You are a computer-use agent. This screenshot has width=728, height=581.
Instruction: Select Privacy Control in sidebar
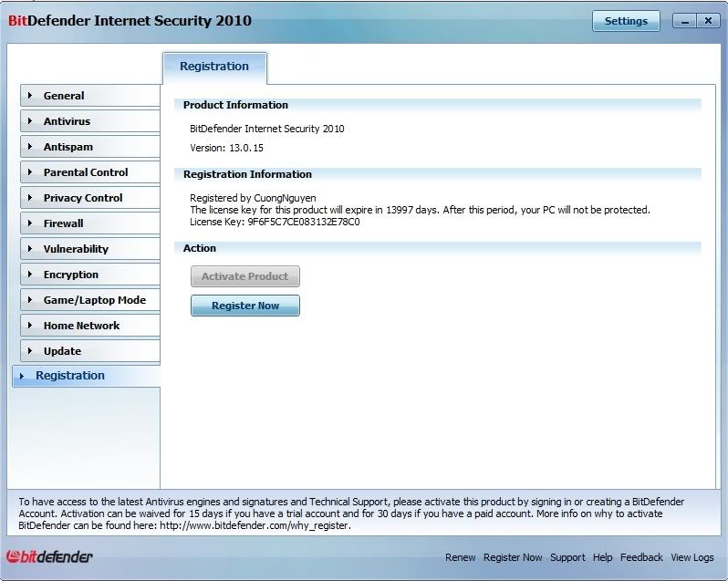pos(90,198)
